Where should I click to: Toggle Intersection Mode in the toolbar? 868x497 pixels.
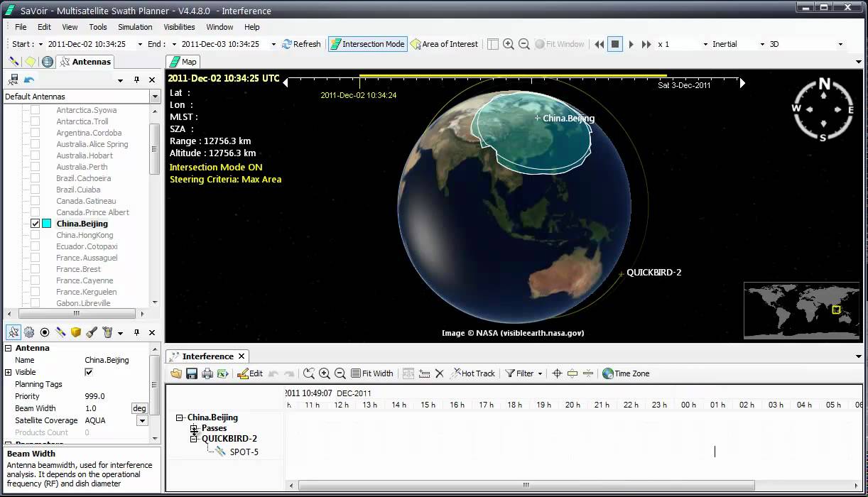pos(367,44)
